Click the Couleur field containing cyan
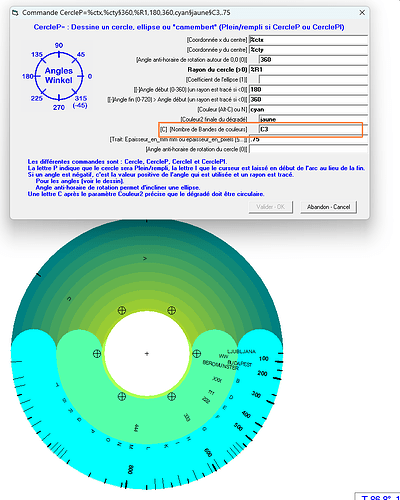400x500 pixels. tap(308, 110)
